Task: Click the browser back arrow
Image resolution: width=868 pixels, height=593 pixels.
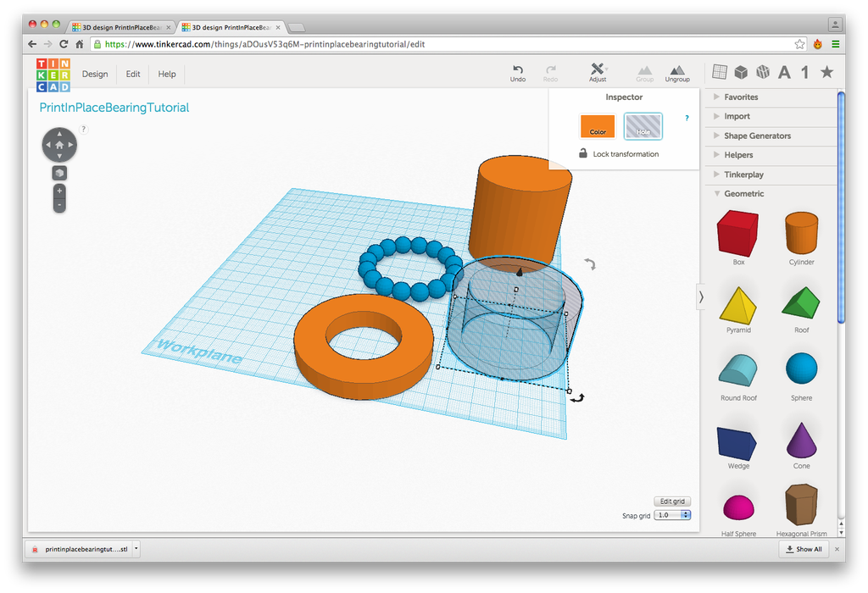Action: tap(32, 44)
